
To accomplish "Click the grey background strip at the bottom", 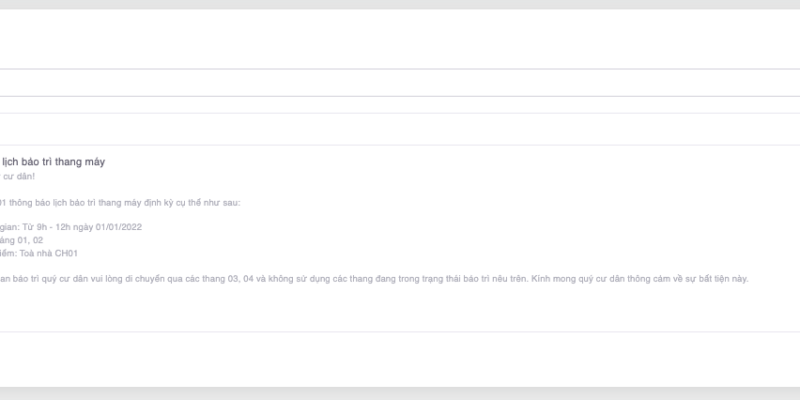I will (400, 393).
